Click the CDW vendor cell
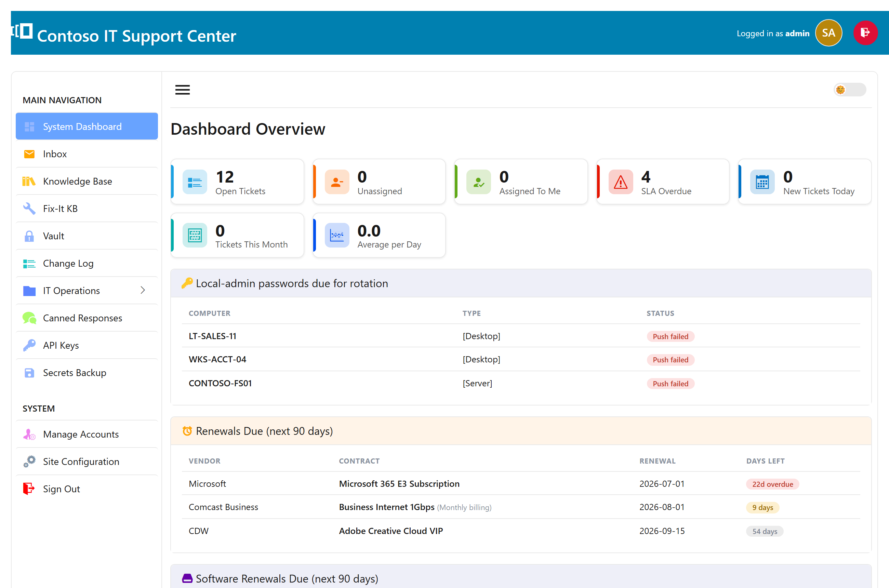This screenshot has width=889, height=588. [x=198, y=531]
